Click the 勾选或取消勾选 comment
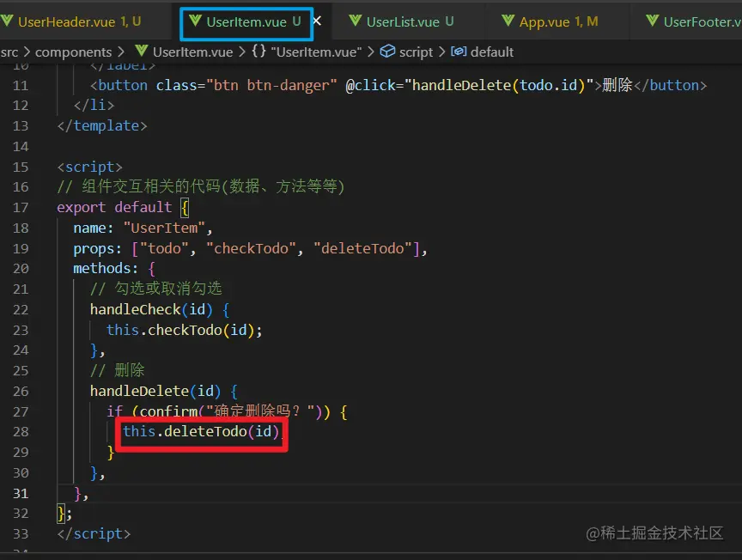742x560 pixels. click(x=155, y=289)
